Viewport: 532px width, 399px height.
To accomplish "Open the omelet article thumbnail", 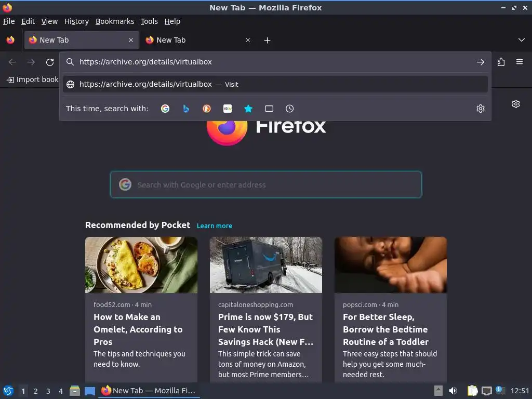I will pyautogui.click(x=141, y=265).
